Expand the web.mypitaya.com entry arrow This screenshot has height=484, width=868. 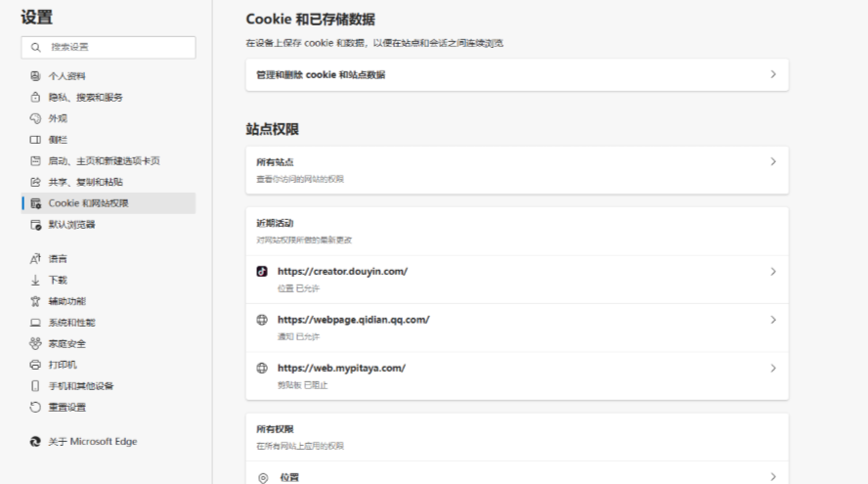click(772, 369)
